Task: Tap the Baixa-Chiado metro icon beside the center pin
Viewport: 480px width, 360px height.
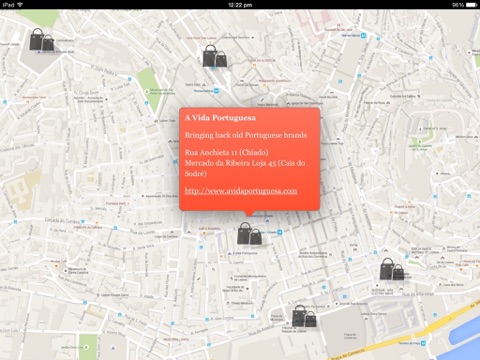Action: (279, 232)
